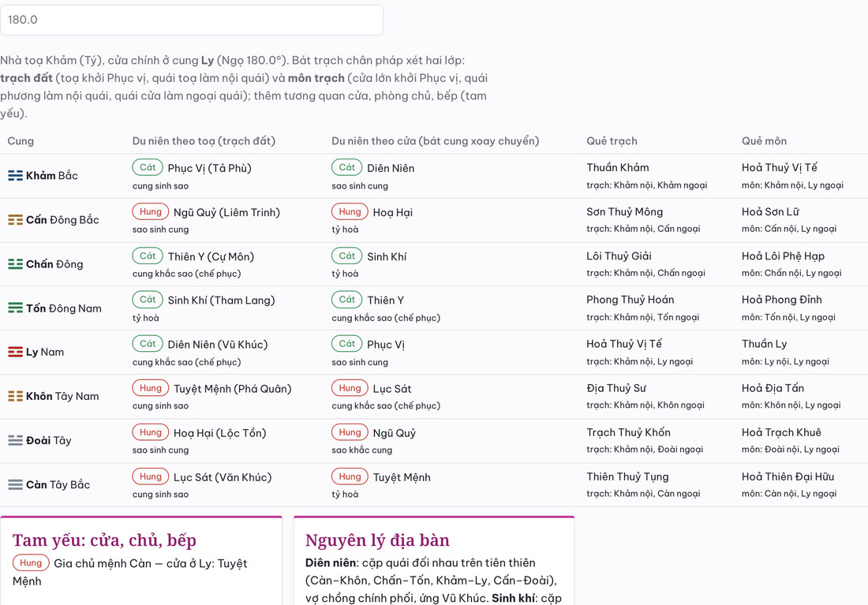This screenshot has width=868, height=605.
Task: Click the "Du niên theo cửa" column header
Action: tap(435, 141)
